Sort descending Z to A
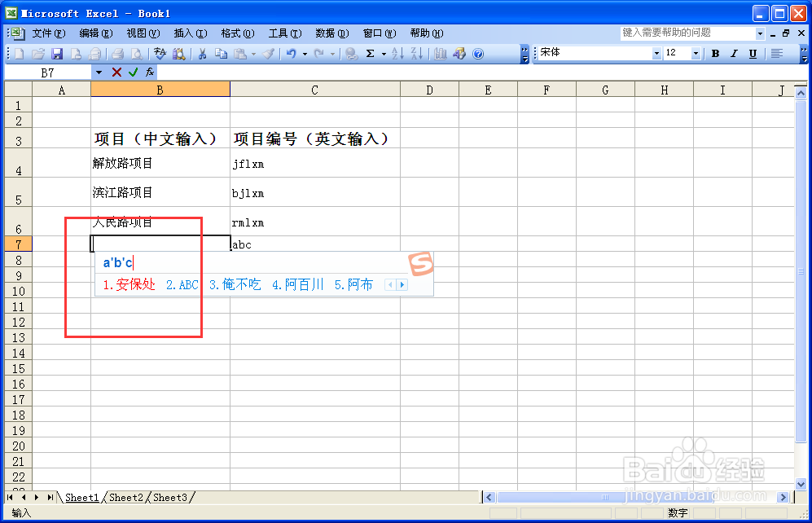Image resolution: width=812 pixels, height=523 pixels. tap(417, 54)
